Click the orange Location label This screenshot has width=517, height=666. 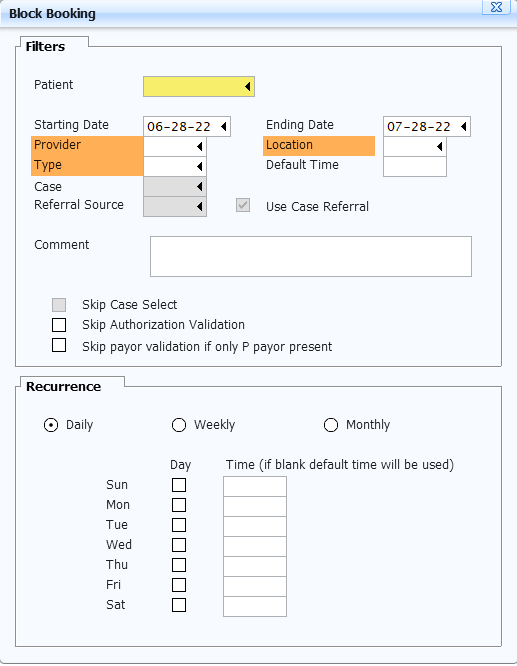319,146
